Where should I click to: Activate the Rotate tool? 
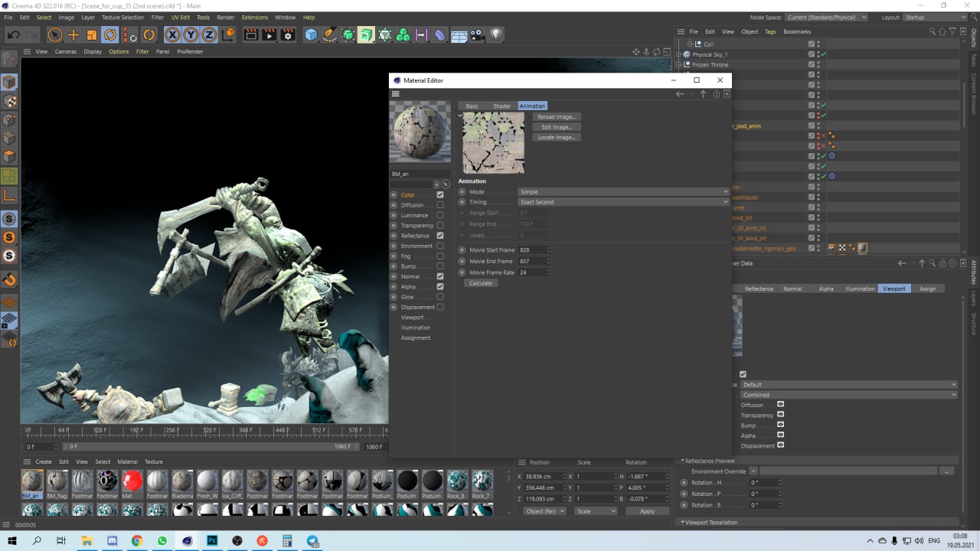click(110, 34)
